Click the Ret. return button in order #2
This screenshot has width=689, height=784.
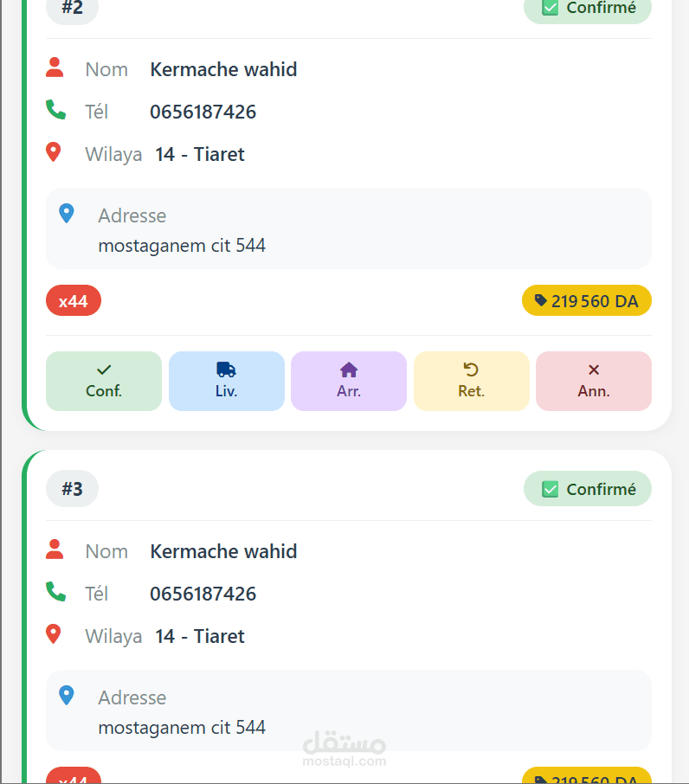coord(471,381)
